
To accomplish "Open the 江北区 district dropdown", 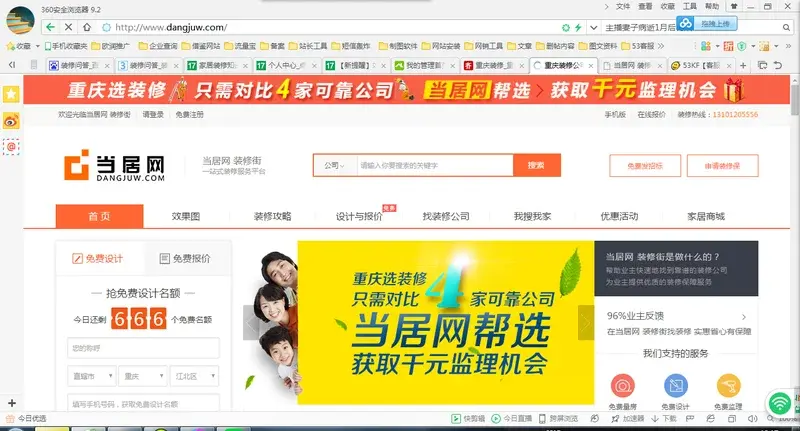I will click(194, 376).
